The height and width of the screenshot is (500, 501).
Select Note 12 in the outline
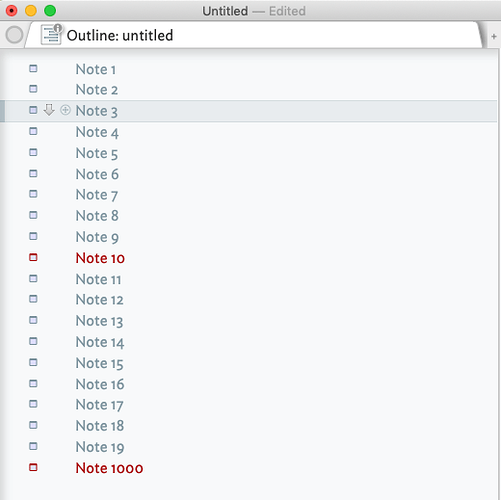pyautogui.click(x=99, y=300)
